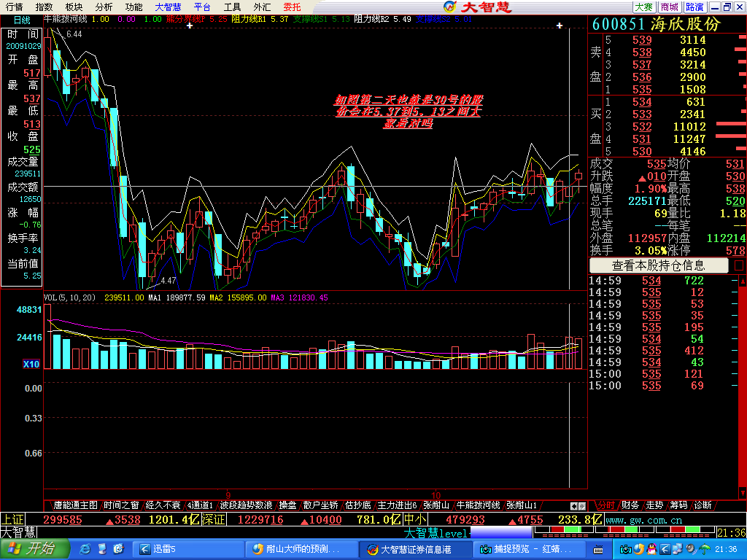Open the 指数 menu
Screen dimensions: 747x560
pos(44,7)
